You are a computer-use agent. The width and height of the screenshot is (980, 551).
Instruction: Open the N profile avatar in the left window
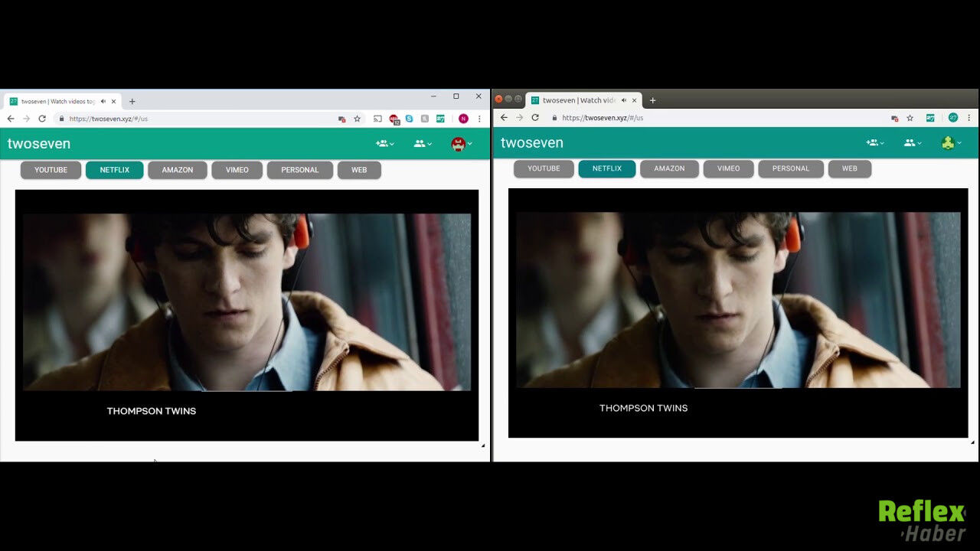[463, 119]
